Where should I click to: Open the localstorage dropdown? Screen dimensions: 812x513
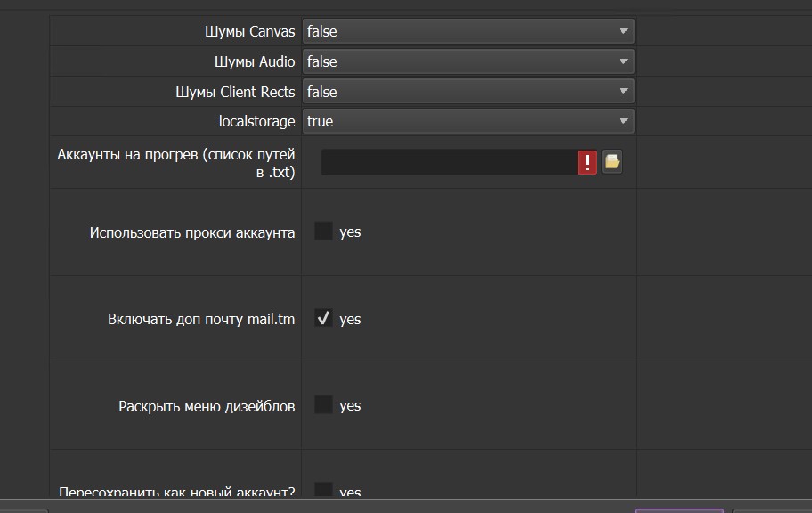point(468,121)
